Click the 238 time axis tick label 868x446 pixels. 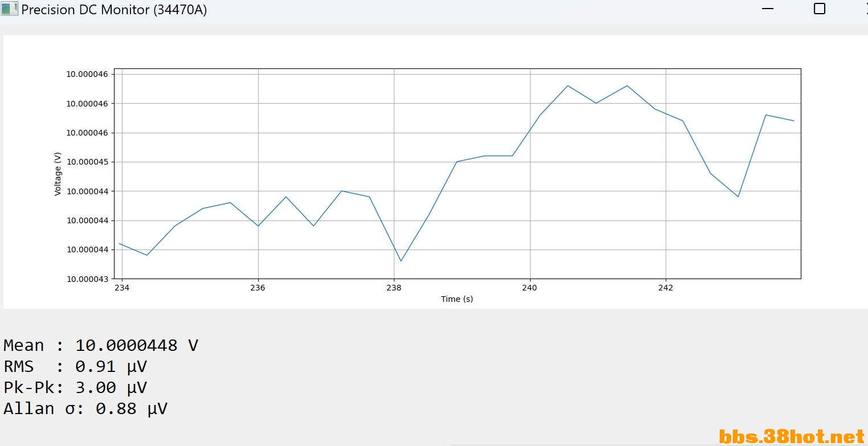[x=394, y=288]
